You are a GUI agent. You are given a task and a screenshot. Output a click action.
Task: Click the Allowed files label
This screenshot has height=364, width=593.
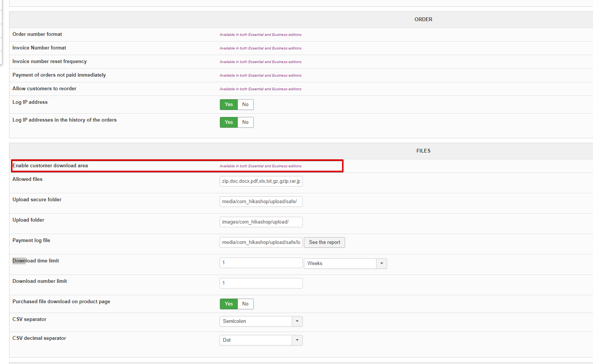tap(28, 179)
